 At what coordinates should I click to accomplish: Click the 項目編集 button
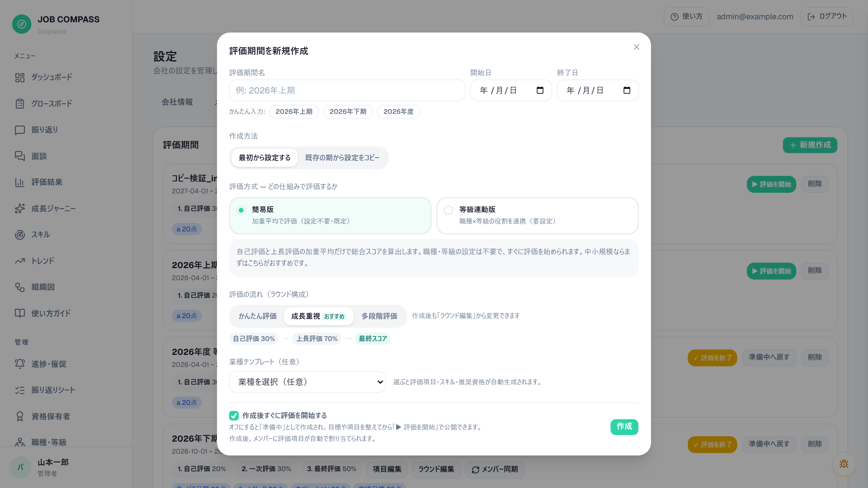387,470
